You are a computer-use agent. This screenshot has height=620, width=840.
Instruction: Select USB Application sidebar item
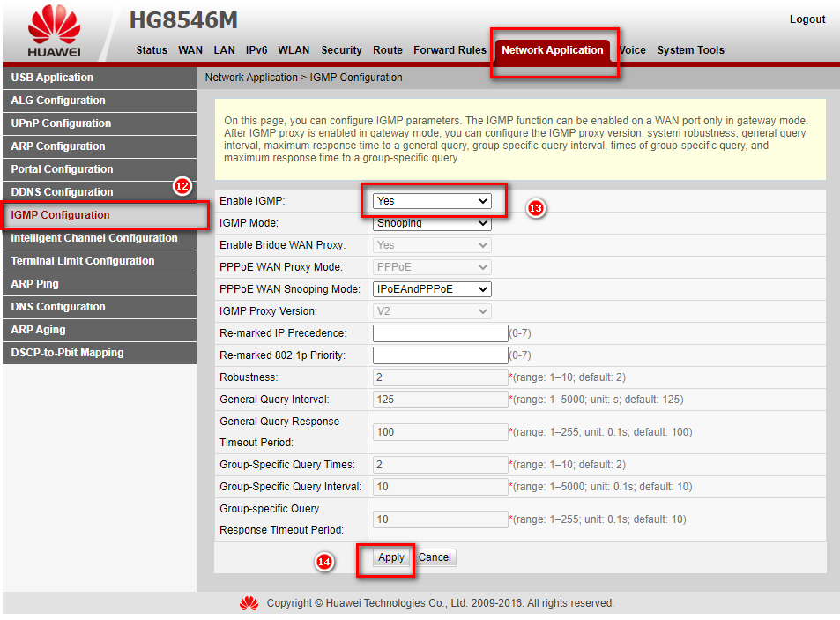point(52,78)
